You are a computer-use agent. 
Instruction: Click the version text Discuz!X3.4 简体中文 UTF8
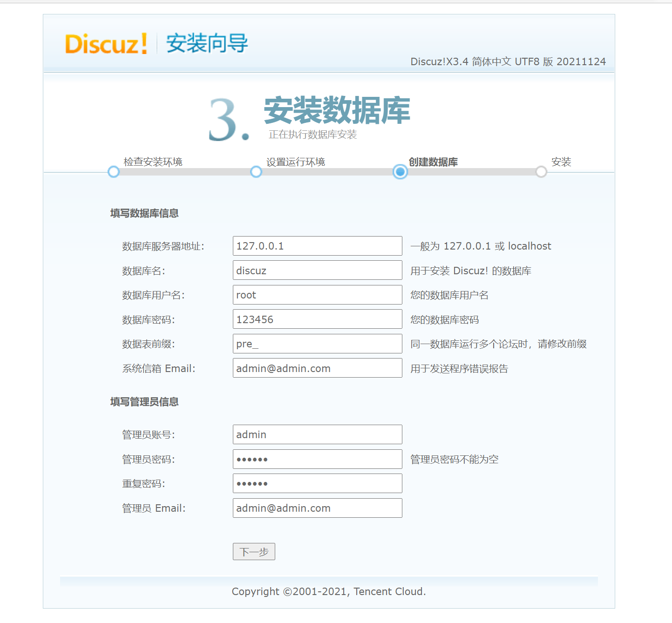(x=508, y=61)
